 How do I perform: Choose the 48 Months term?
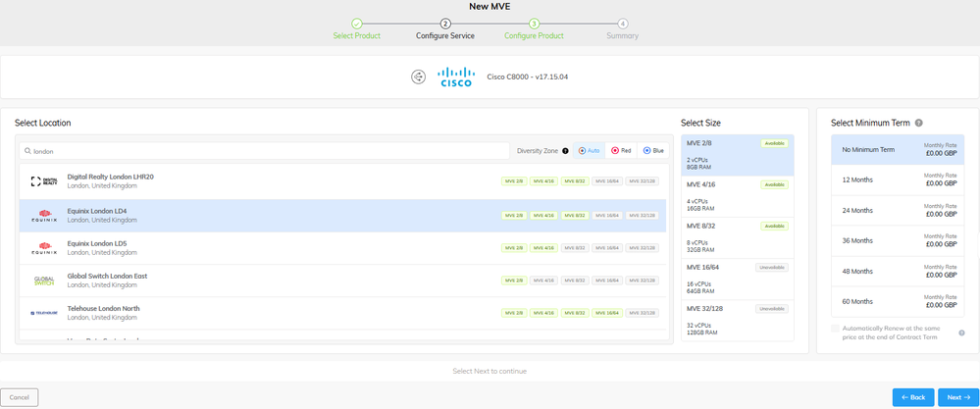[x=897, y=272]
